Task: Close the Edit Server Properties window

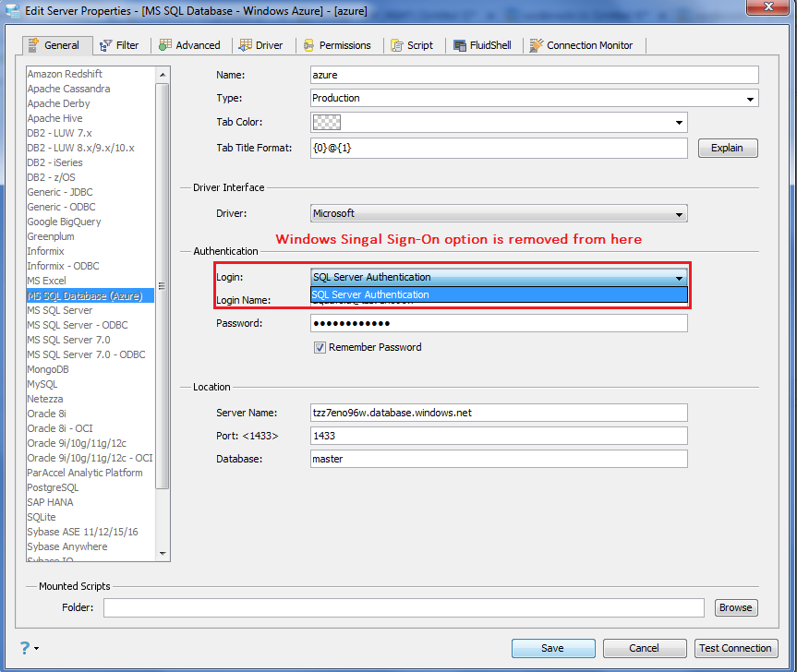Action: point(768,6)
